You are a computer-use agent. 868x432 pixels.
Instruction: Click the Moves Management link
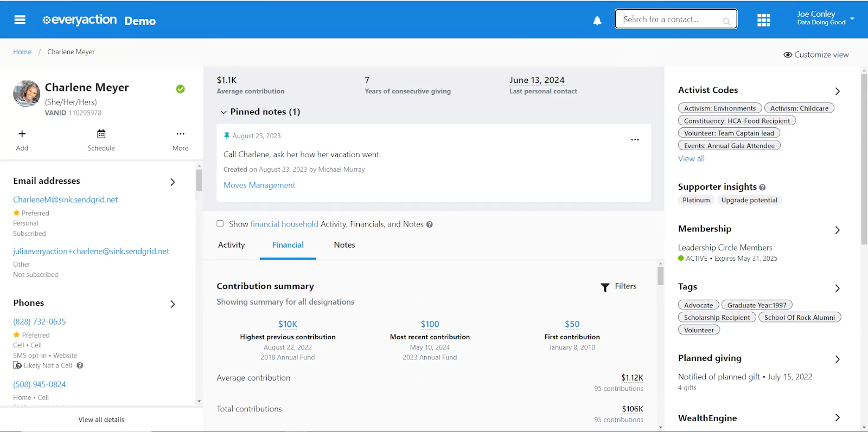pyautogui.click(x=259, y=185)
